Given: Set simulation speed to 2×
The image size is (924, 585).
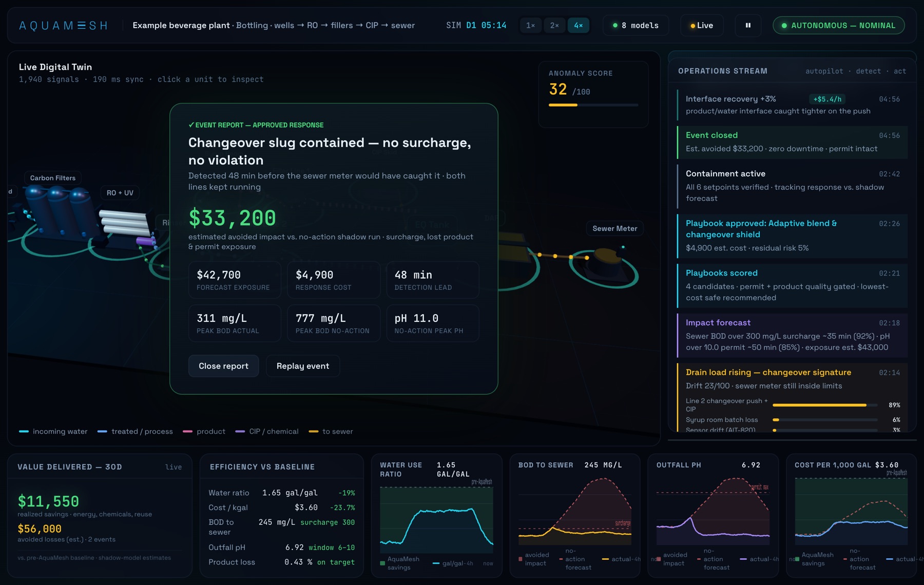Looking at the screenshot, I should coord(554,25).
